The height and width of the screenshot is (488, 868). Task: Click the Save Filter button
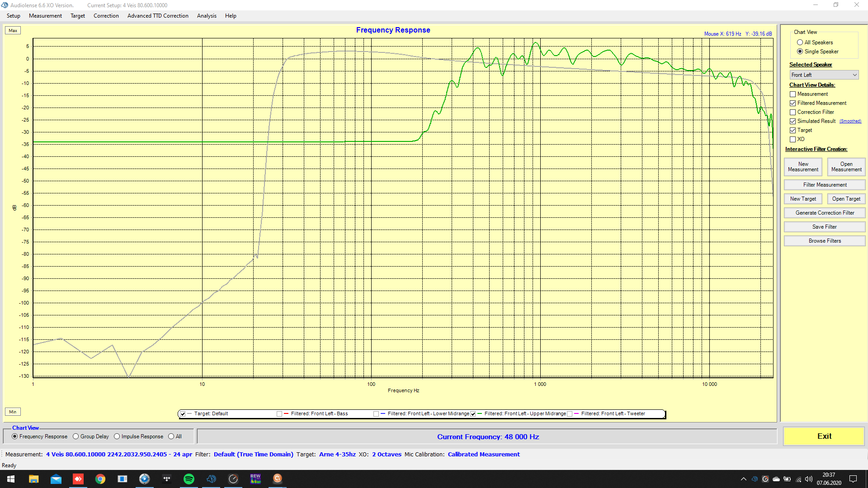pyautogui.click(x=825, y=227)
